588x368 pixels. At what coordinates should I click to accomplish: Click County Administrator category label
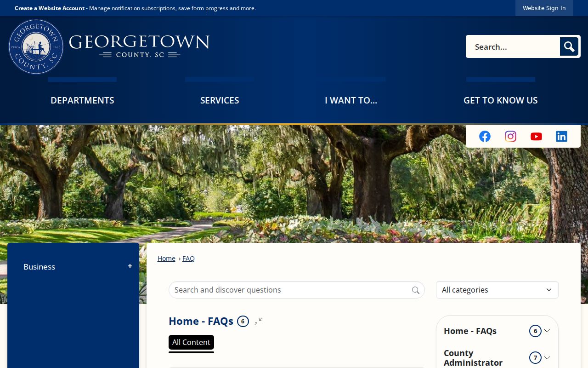pos(473,357)
